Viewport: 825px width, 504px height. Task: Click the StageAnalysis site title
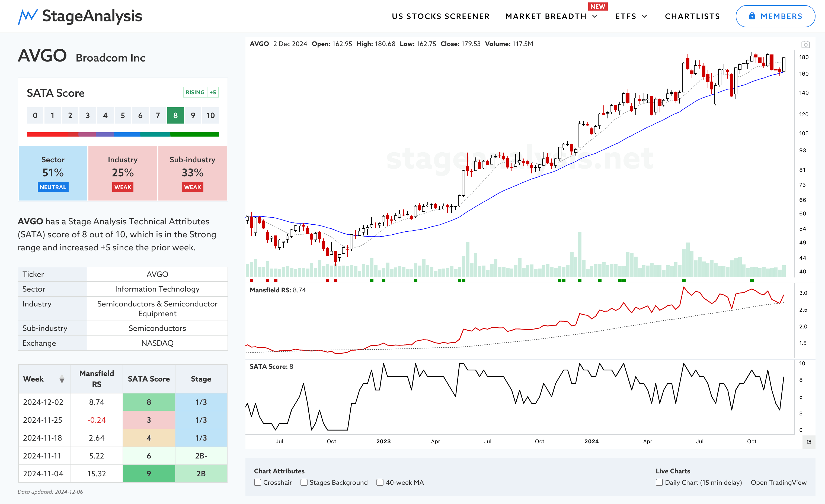tap(92, 16)
